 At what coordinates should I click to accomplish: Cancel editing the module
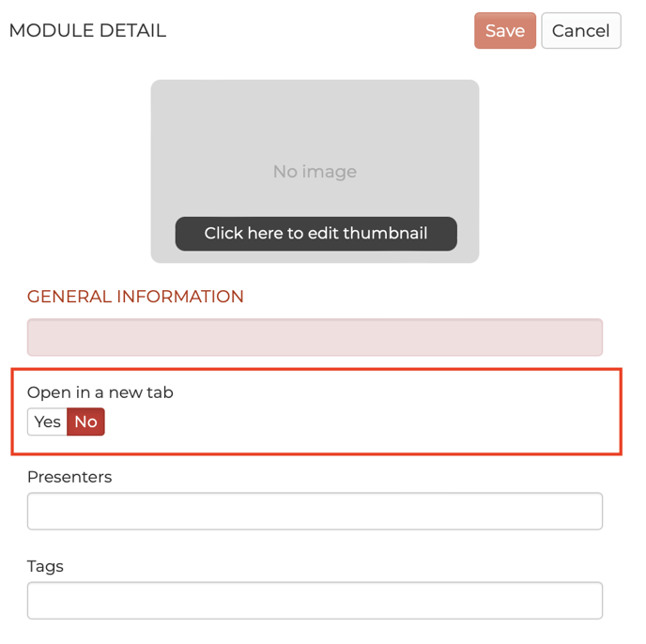580,31
